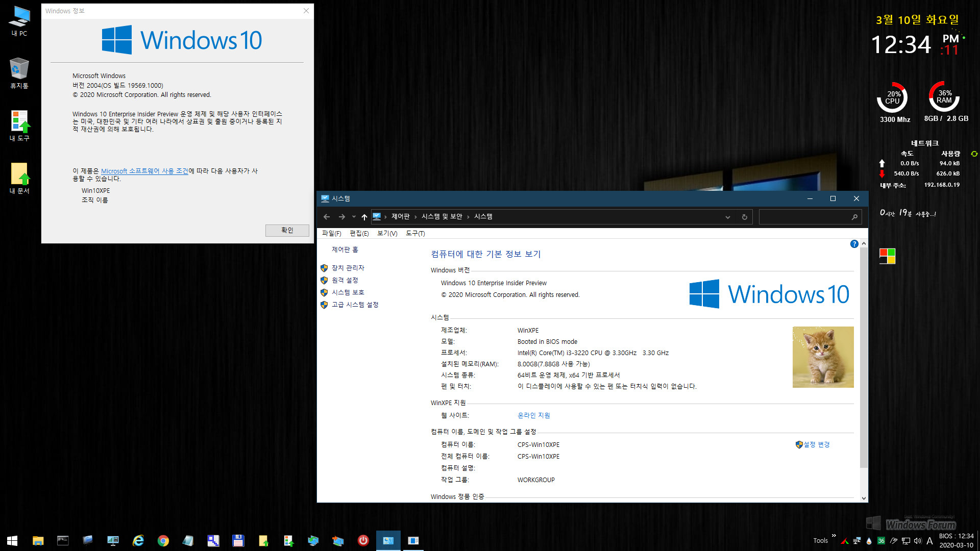Screen dimensions: 980x551
Task: Click the taskbar clock showing BIOS 12:34
Action: 956,541
